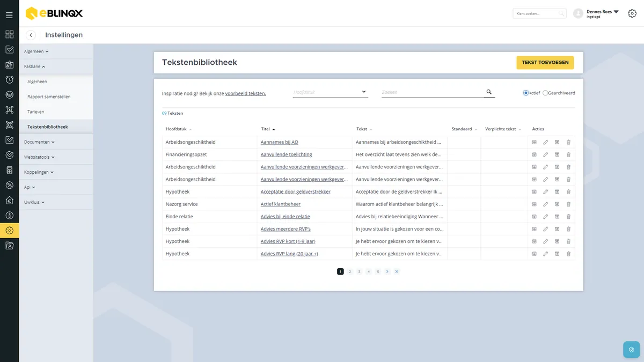Click the Zoeken search input field
This screenshot has height=362, width=644.
[433, 92]
